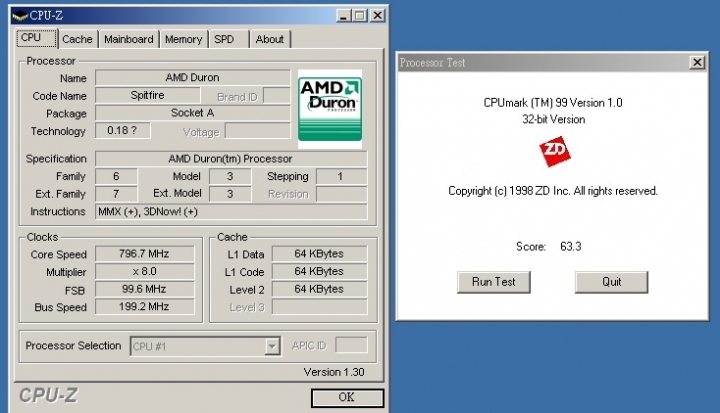
Task: Click the empty APIC ID field
Action: [x=351, y=345]
